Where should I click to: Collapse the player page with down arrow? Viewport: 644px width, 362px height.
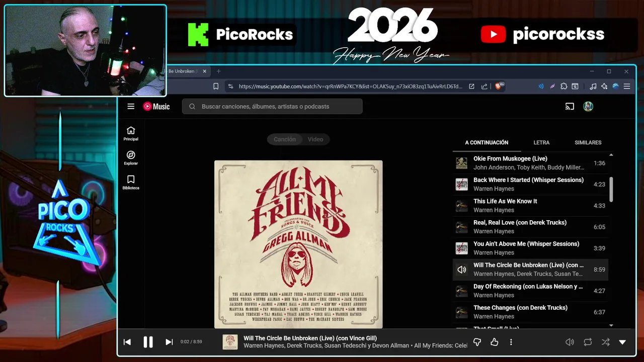coord(622,342)
